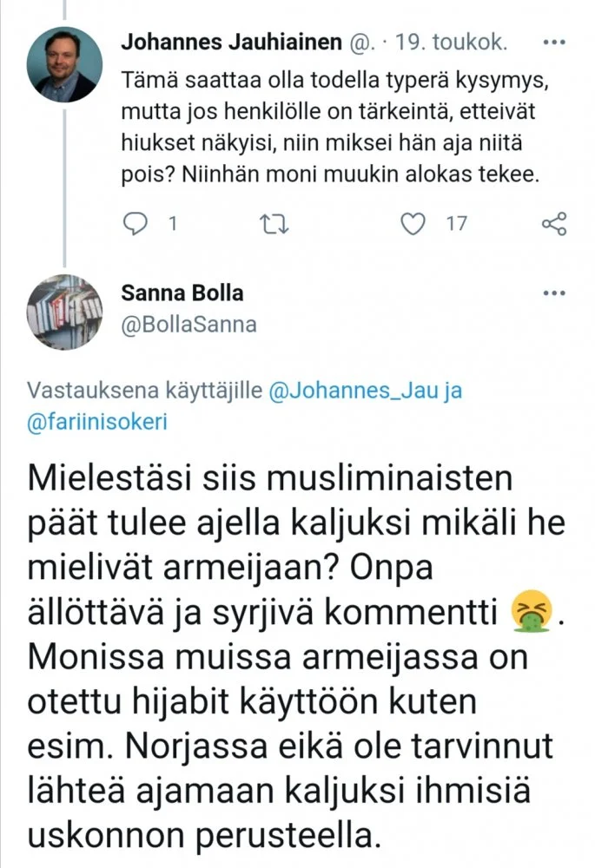Open more options for Johannes Jauhiainen's tweet
The height and width of the screenshot is (868, 595).
tap(553, 42)
